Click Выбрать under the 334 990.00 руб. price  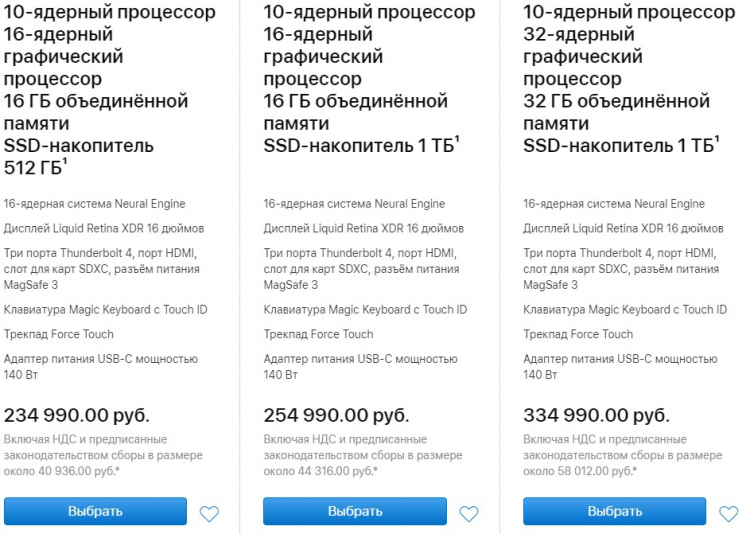(615, 511)
